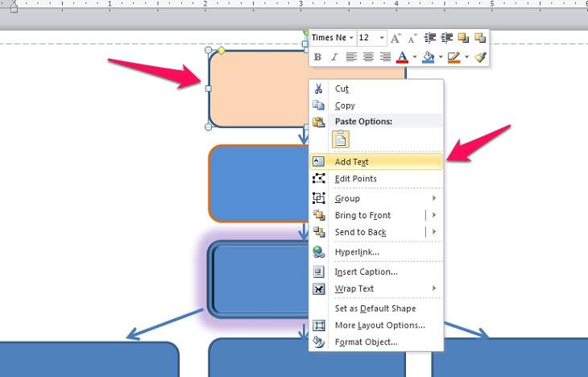Apply the red font color swatch
The width and height of the screenshot is (588, 377).
[x=403, y=57]
